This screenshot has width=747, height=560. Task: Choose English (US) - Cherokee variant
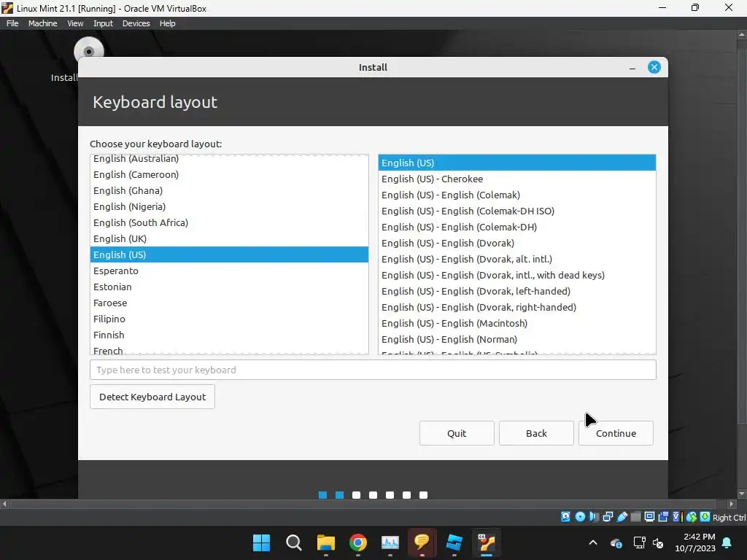(x=517, y=179)
